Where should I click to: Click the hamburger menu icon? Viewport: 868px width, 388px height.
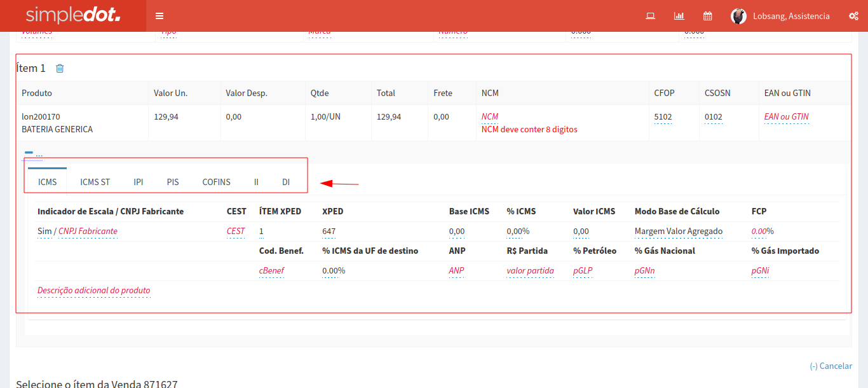(159, 16)
